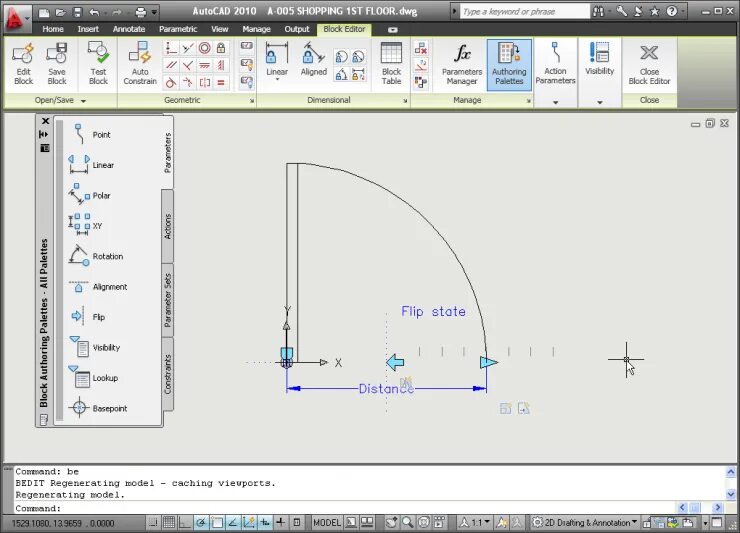Open Geometric panel dialog launcher arrow
This screenshot has height=533, width=740.
click(x=252, y=101)
